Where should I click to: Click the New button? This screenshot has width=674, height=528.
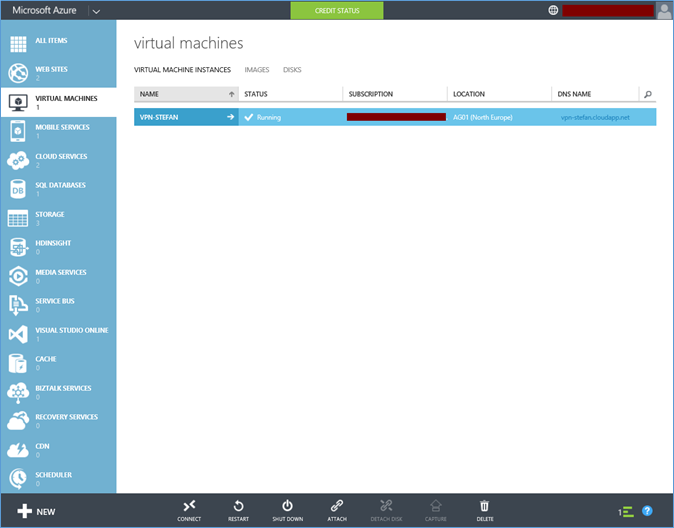(x=37, y=511)
